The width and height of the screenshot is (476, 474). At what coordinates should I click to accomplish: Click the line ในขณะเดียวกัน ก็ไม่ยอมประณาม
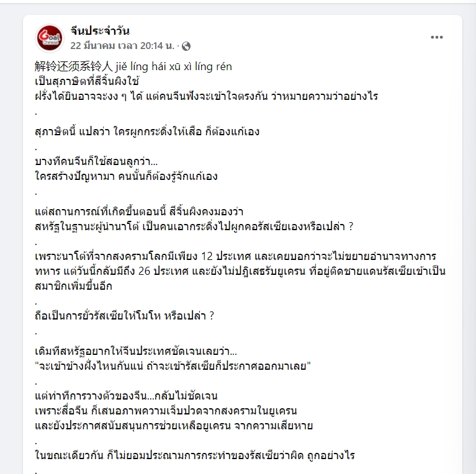pyautogui.click(x=195, y=455)
